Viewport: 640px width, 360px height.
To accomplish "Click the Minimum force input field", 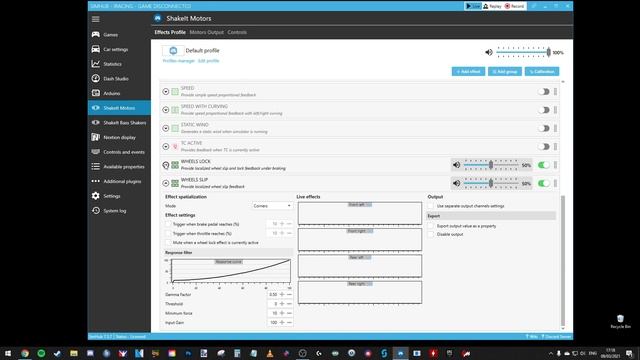I will pyautogui.click(x=273, y=313).
